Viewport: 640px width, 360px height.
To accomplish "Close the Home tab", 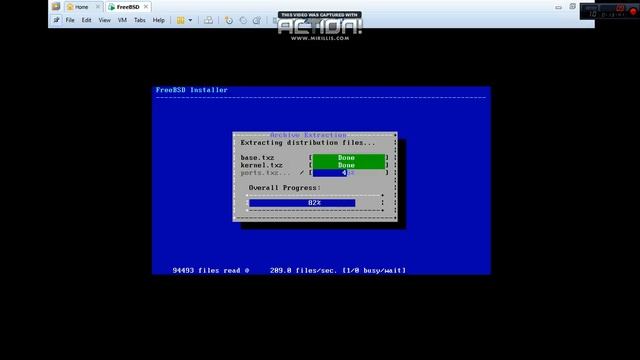I will pyautogui.click(x=98, y=7).
